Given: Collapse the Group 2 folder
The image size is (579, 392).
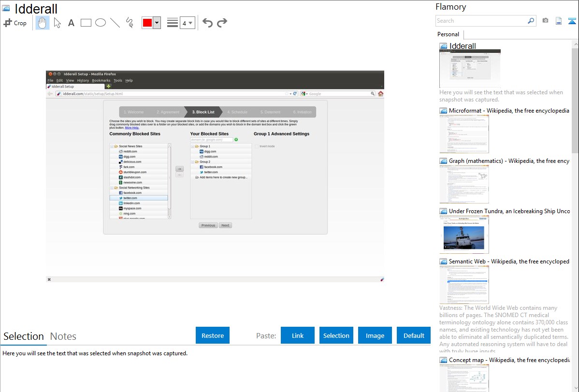Looking at the screenshot, I should [193, 162].
